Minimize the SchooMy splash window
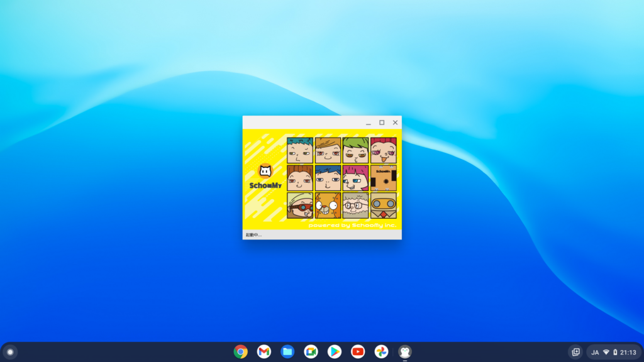Image resolution: width=644 pixels, height=362 pixels. click(369, 123)
